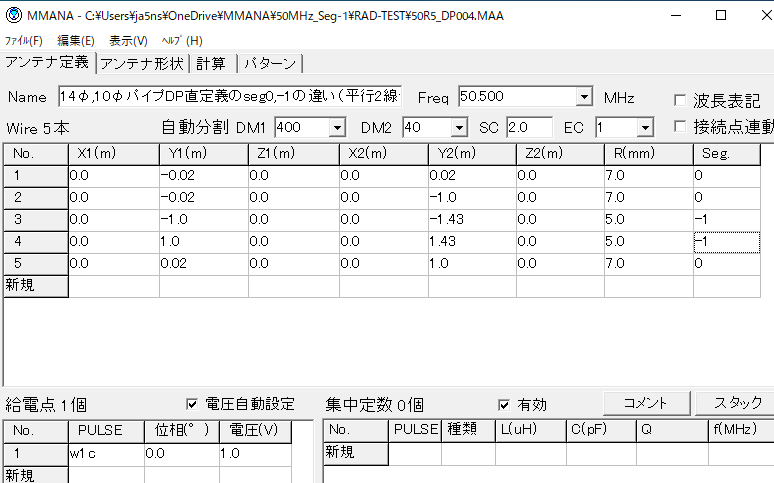Switch to the アンテナ形状 tab
This screenshot has height=483, width=774.
tap(142, 63)
